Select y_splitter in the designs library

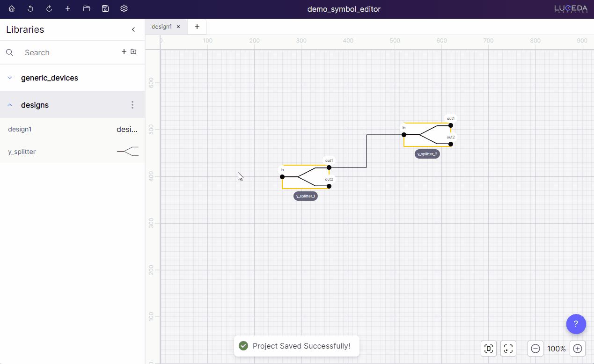(x=22, y=152)
